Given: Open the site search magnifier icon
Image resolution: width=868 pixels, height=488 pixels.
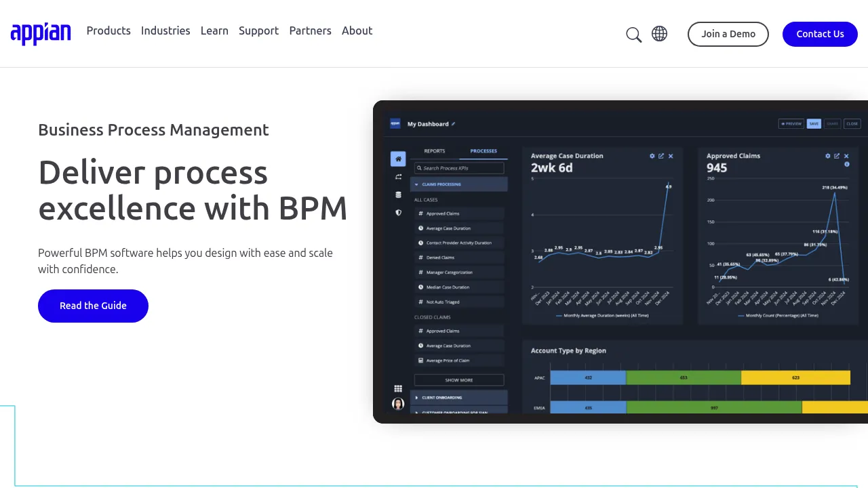Looking at the screenshot, I should point(633,35).
